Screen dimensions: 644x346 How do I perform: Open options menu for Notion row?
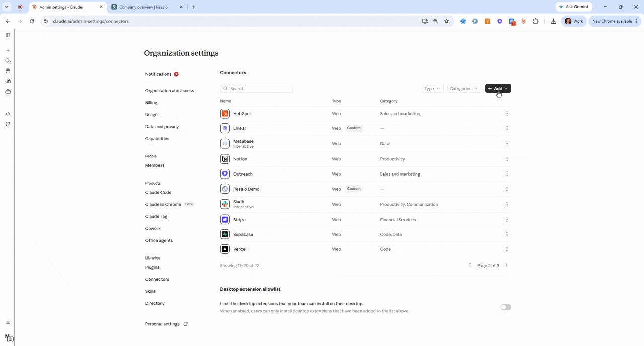point(507,159)
